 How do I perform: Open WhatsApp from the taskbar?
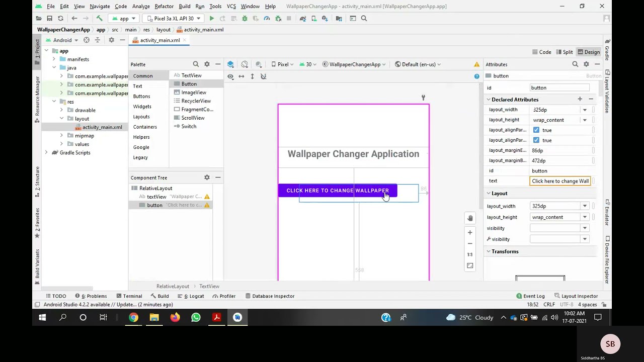pyautogui.click(x=196, y=317)
